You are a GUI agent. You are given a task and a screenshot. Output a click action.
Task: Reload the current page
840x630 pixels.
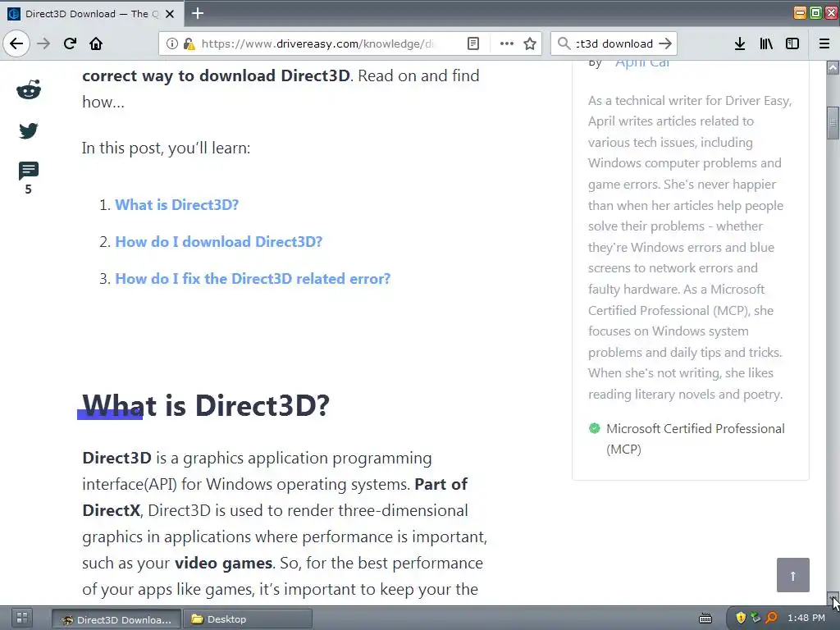pyautogui.click(x=70, y=43)
